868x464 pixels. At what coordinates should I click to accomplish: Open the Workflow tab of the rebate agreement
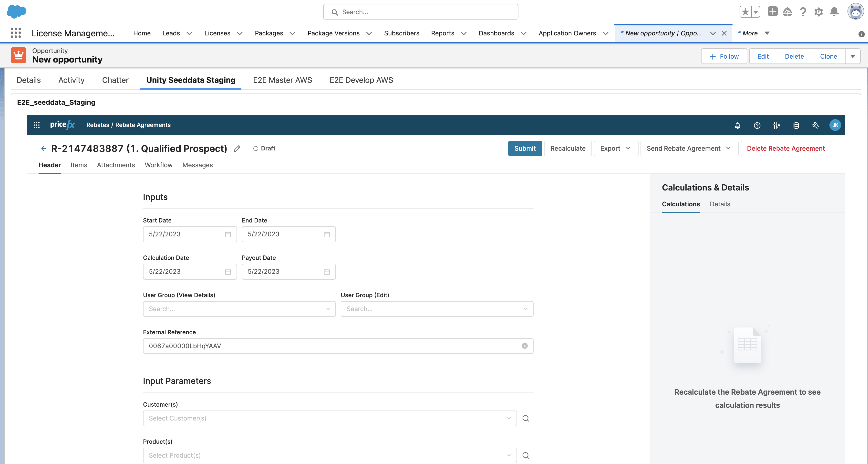click(x=158, y=165)
